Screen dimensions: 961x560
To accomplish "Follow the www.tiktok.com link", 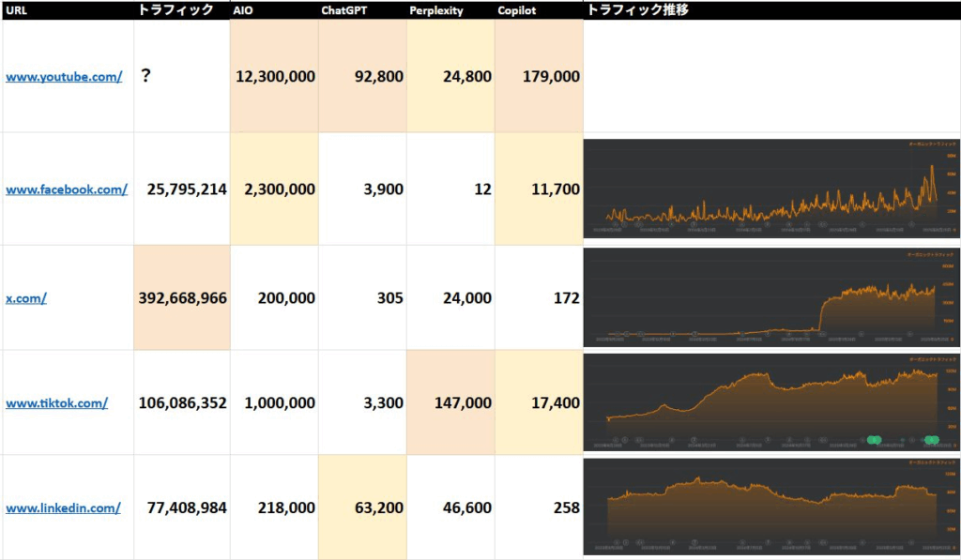I will pos(56,403).
